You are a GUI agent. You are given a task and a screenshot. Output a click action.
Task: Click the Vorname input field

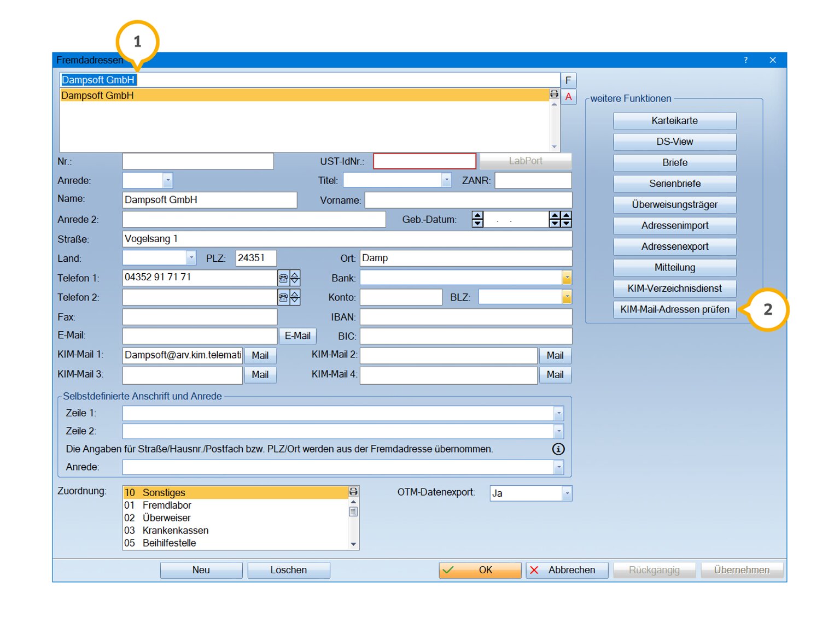pyautogui.click(x=469, y=200)
